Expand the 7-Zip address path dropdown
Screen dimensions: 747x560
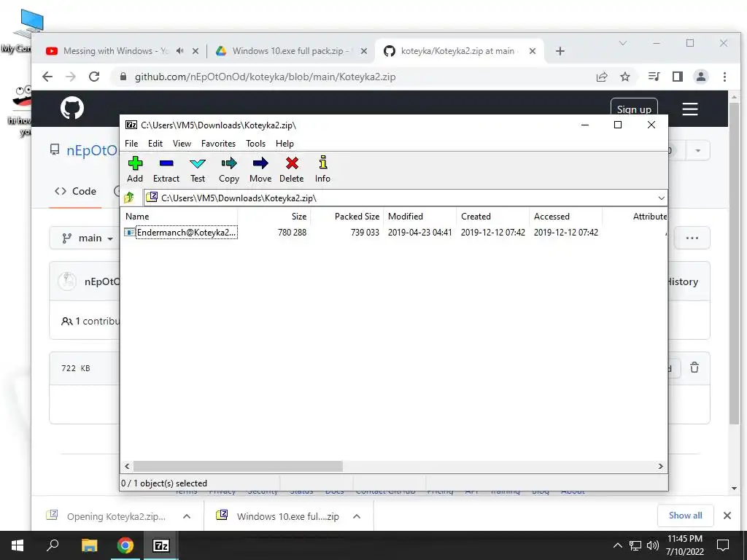point(661,198)
